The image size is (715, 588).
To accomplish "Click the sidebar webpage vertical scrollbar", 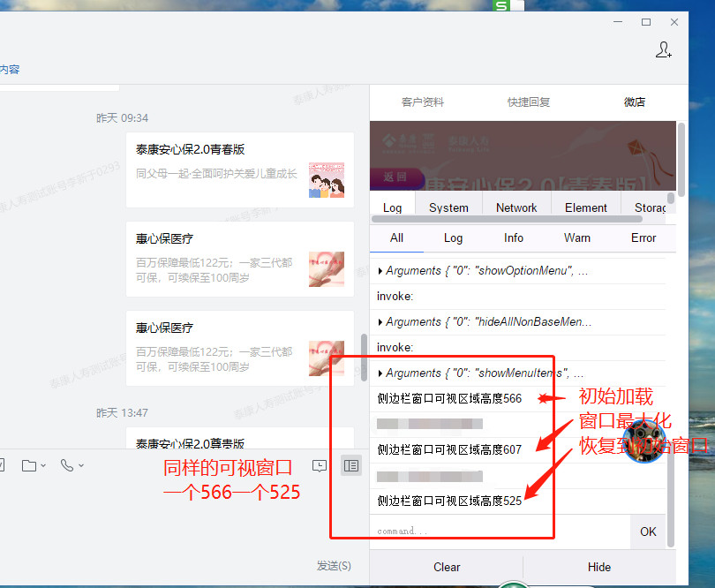I will (x=681, y=159).
